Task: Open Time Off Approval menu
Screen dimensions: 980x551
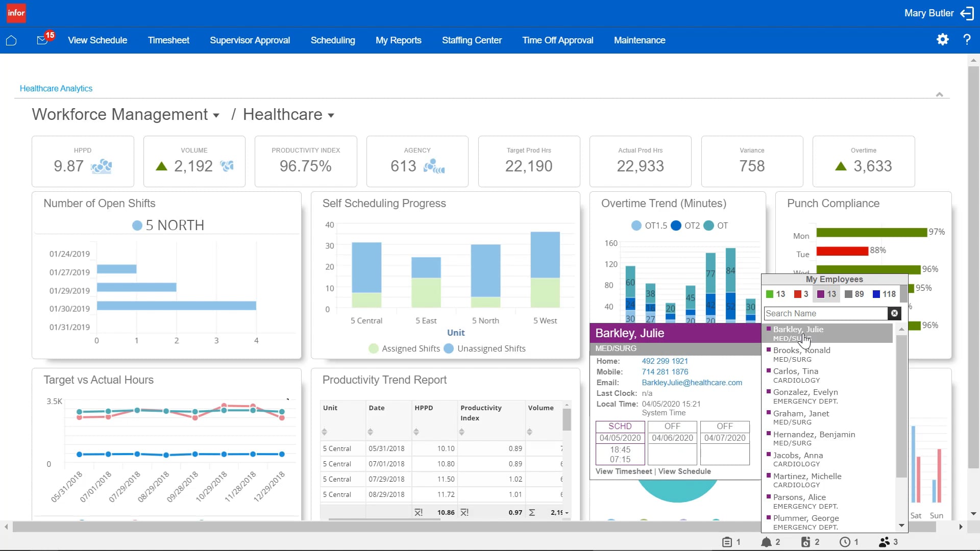Action: tap(557, 40)
